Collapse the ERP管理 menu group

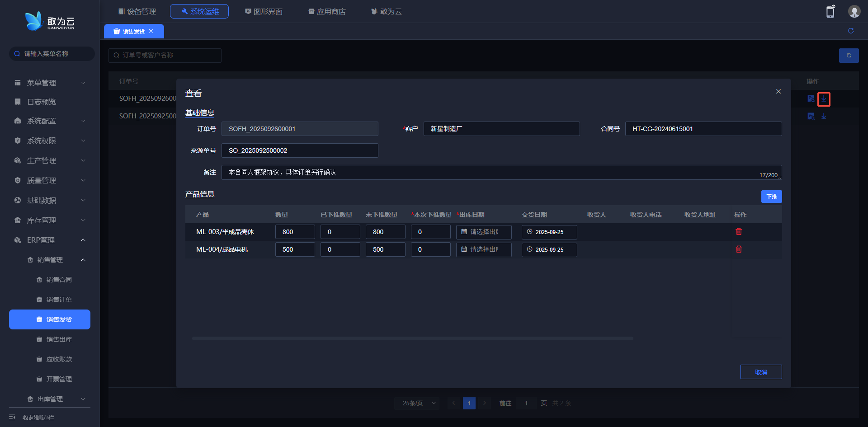tap(50, 240)
